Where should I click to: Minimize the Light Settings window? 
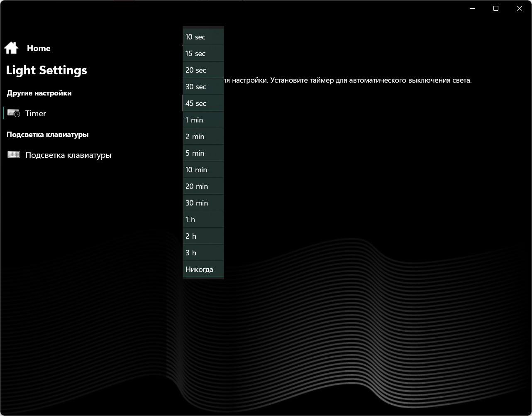(472, 8)
